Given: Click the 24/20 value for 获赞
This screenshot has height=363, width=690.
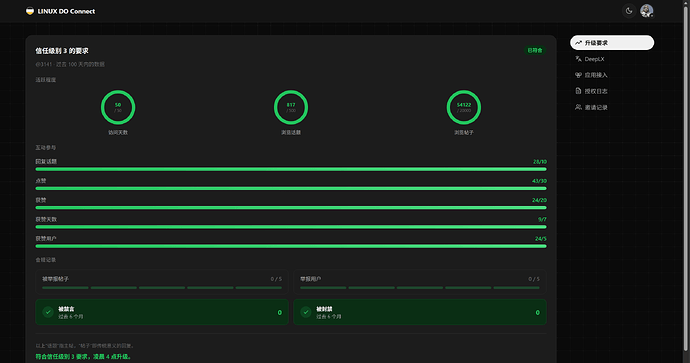Looking at the screenshot, I should [x=540, y=200].
